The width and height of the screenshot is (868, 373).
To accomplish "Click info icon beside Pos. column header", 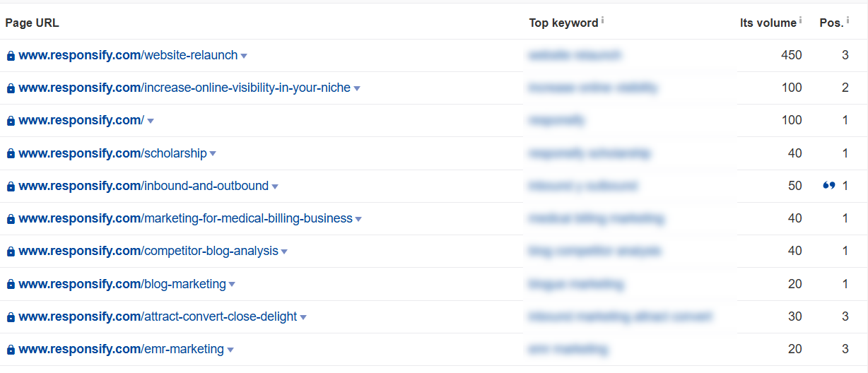I will pyautogui.click(x=848, y=20).
